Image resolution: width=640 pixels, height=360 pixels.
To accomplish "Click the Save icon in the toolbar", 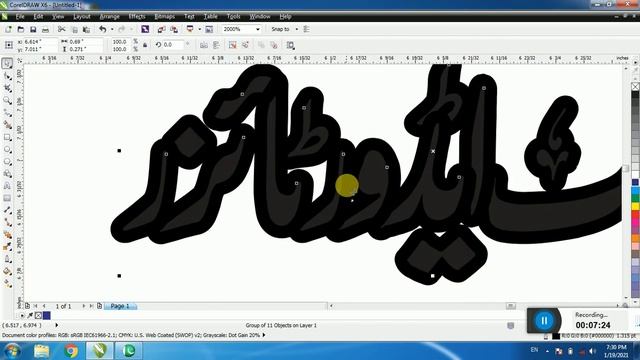I will point(33,29).
